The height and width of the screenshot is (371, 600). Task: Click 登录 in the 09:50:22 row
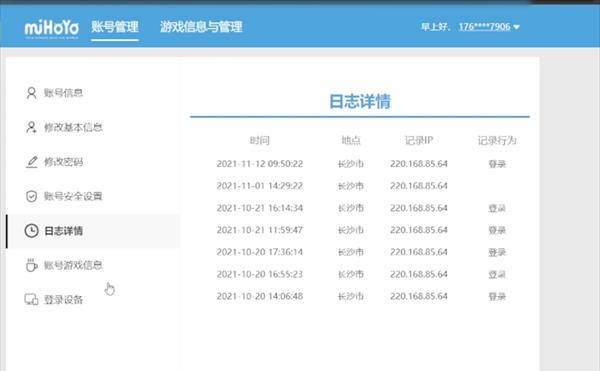click(x=497, y=164)
